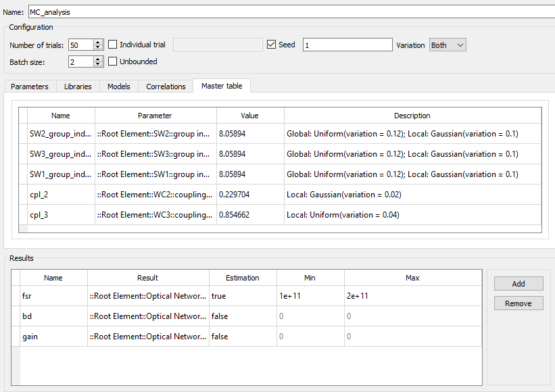The image size is (555, 392).
Task: Click the Value column header in master table
Action: 250,116
